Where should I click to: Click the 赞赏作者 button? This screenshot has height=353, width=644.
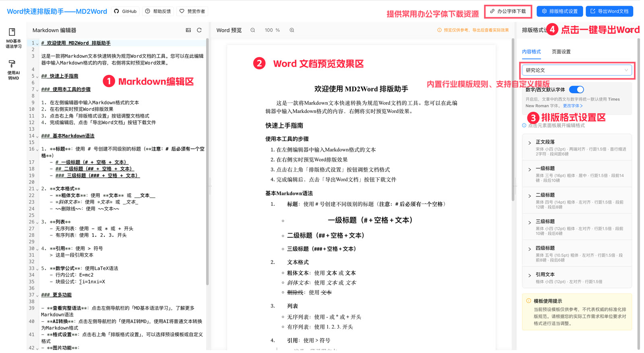tap(192, 11)
